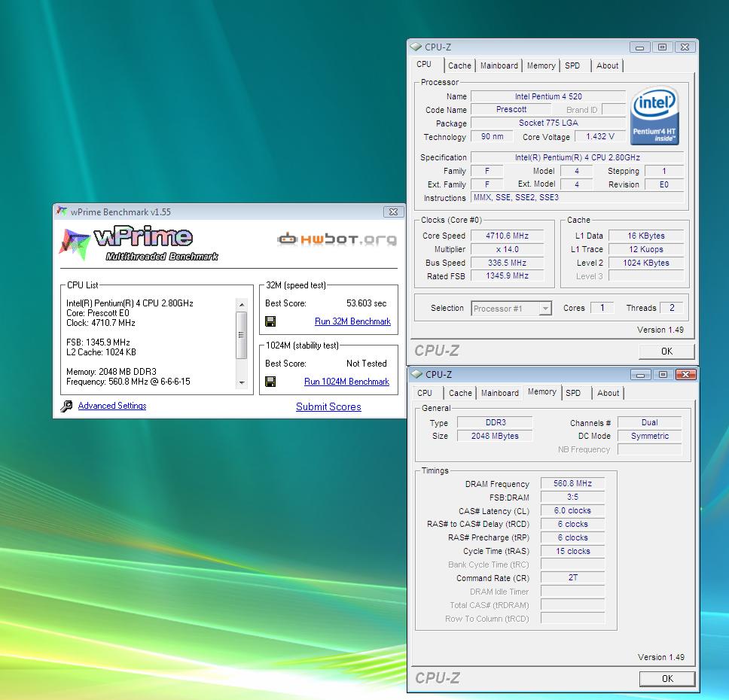Click the Command Rate 2T value
Viewport: 729px width, 700px height.
click(572, 577)
